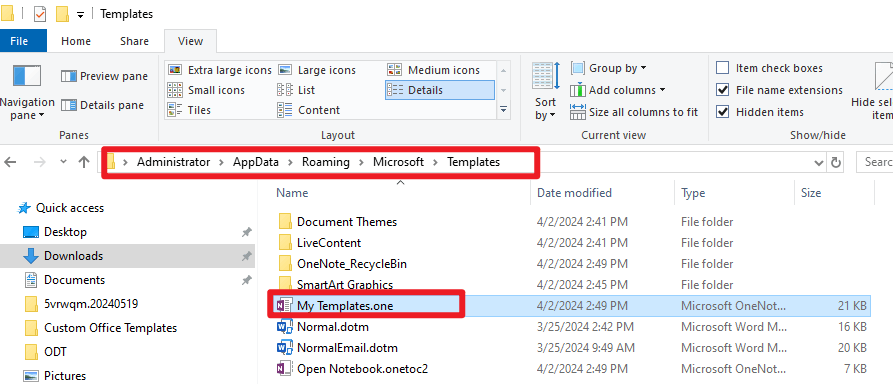The image size is (893, 384).
Task: Click AppData in the address breadcrumb
Action: [256, 162]
